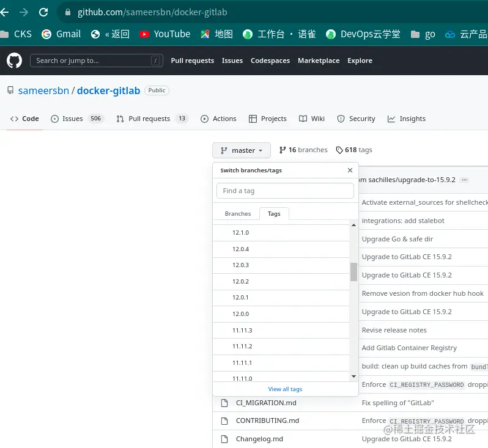Open the Actions tab
Screen dimensions: 488x448
click(x=218, y=119)
